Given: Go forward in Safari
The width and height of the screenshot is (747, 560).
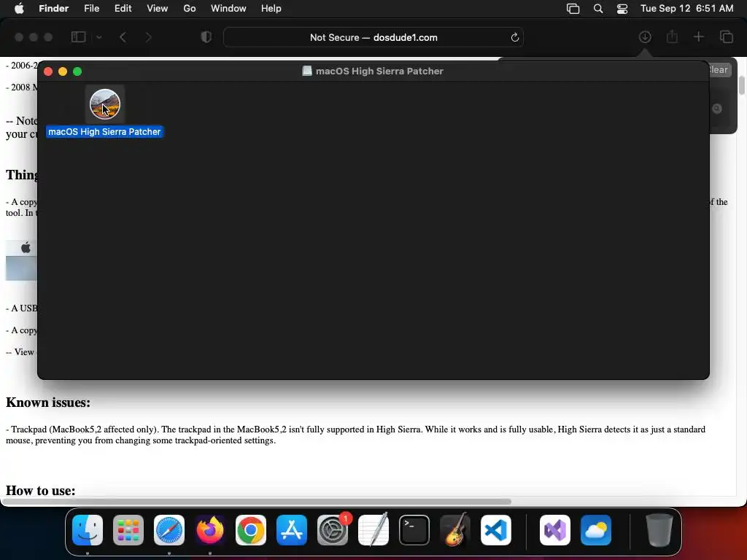Looking at the screenshot, I should point(148,37).
